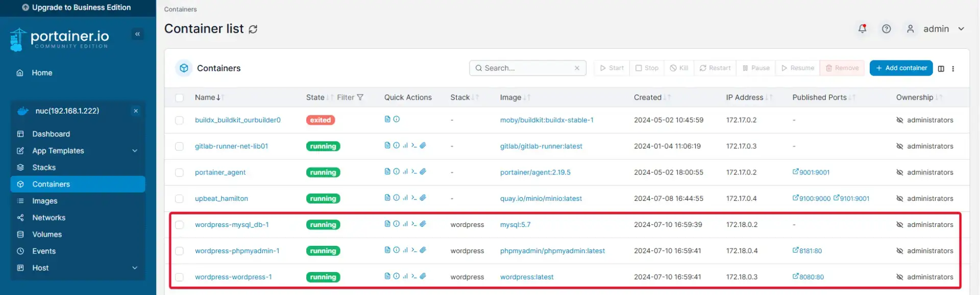Viewport: 980px width, 295px height.
Task: Open the three-dot table options menu
Action: tap(953, 69)
